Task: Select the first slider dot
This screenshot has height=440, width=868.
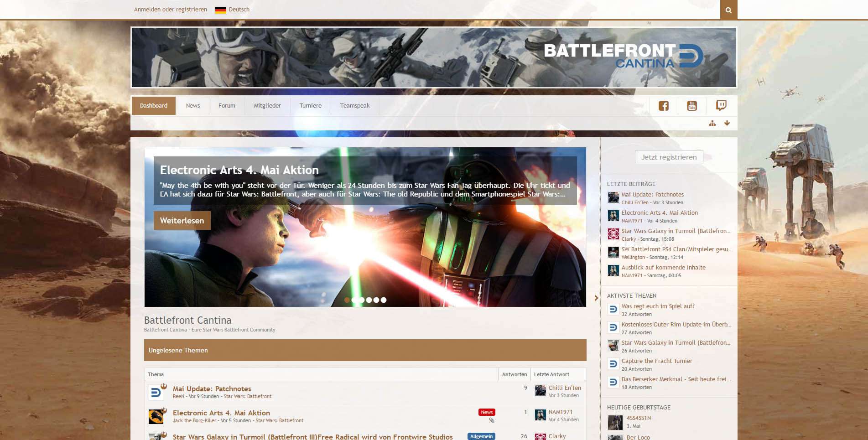Action: click(x=347, y=300)
